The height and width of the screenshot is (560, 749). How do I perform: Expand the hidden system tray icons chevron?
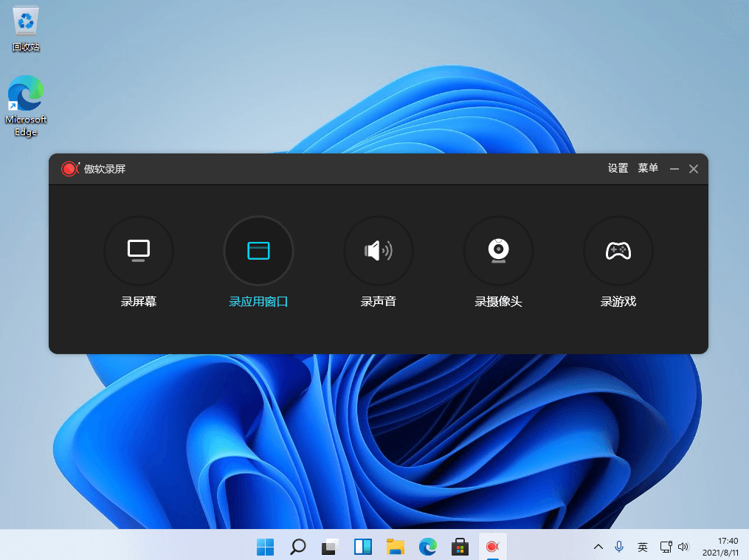click(x=598, y=547)
